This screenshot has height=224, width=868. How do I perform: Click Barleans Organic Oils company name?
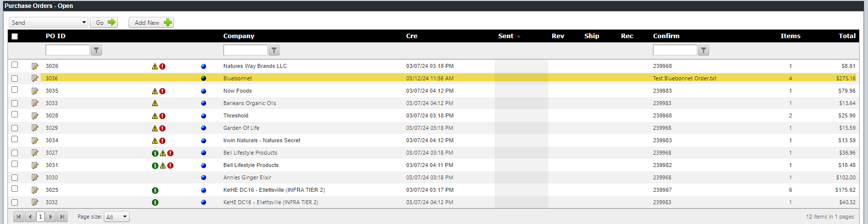click(x=250, y=103)
